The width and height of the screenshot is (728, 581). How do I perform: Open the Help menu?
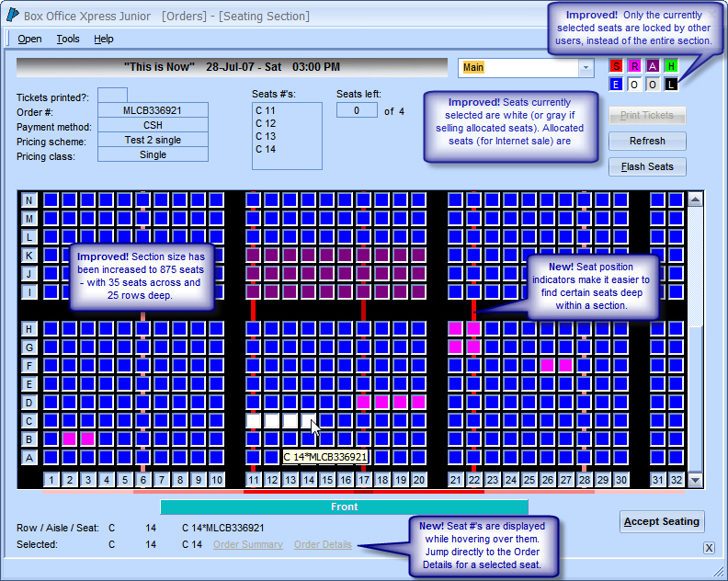pyautogui.click(x=104, y=39)
